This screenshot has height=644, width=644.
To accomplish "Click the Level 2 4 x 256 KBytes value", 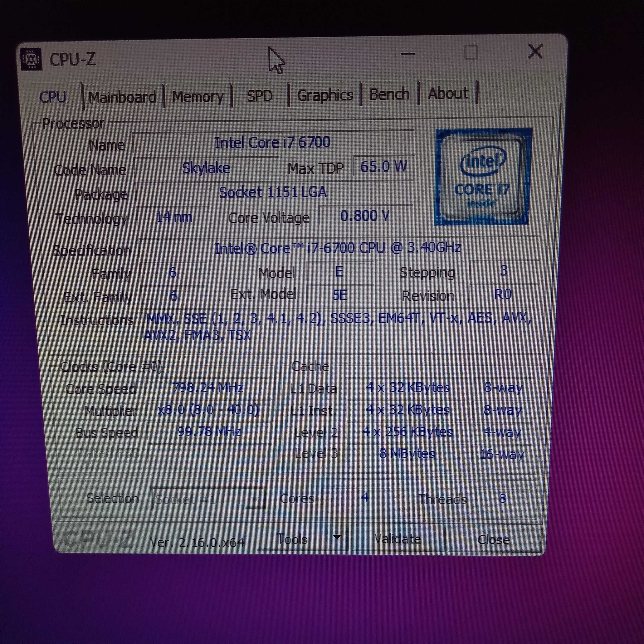I will pyautogui.click(x=408, y=432).
